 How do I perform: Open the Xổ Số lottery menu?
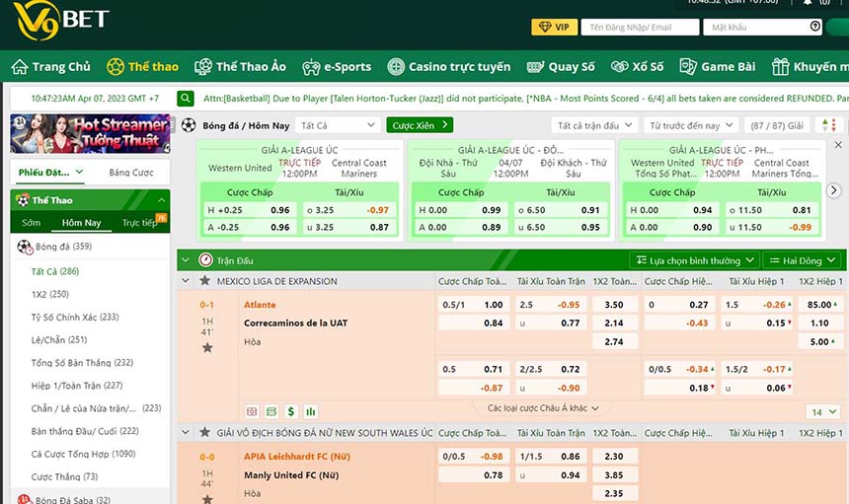[x=637, y=66]
